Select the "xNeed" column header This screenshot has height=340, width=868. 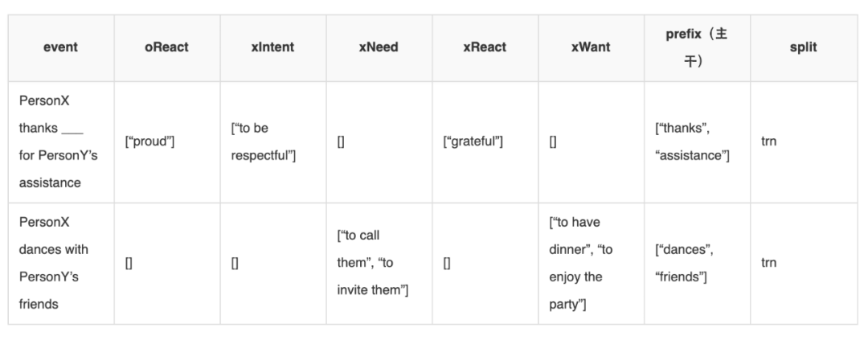(379, 47)
